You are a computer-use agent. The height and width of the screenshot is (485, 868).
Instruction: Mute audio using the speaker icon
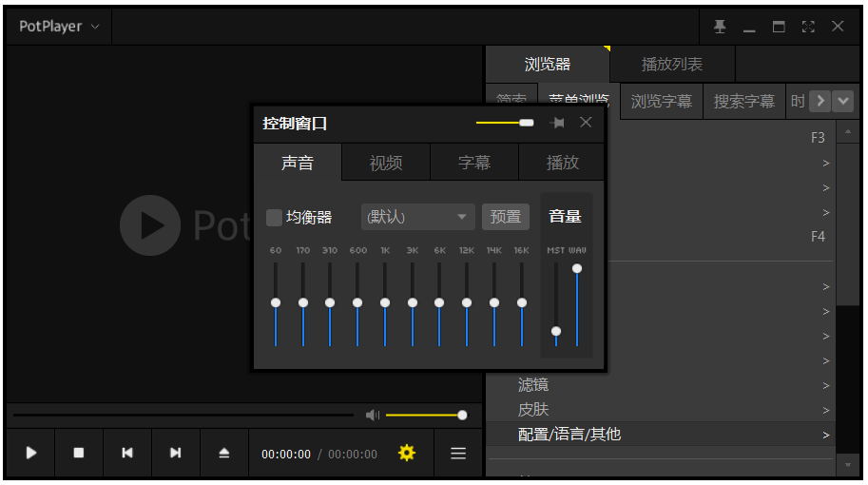coord(372,415)
